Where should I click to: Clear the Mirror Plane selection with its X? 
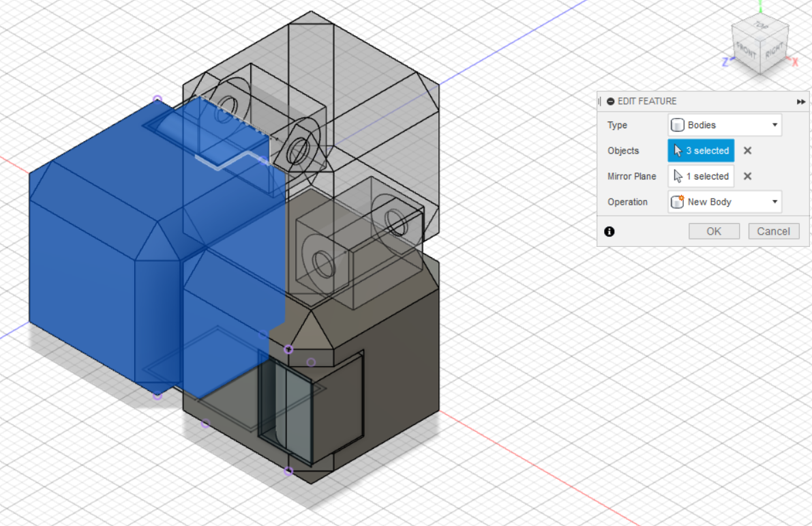point(747,176)
